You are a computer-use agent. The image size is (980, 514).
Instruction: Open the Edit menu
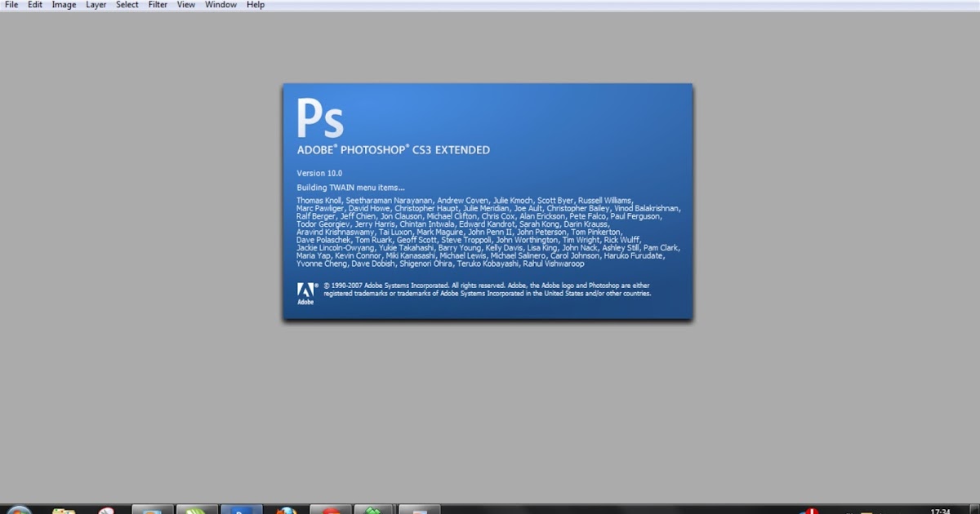[x=35, y=5]
